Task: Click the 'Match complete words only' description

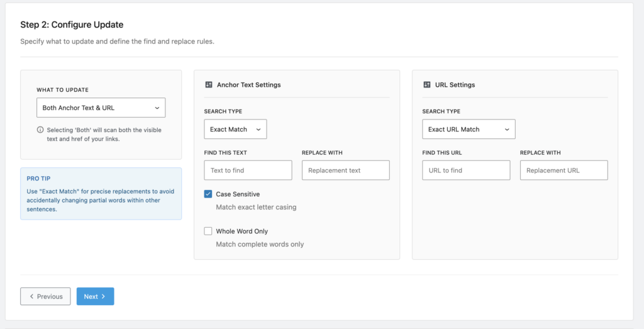Action: pos(260,244)
